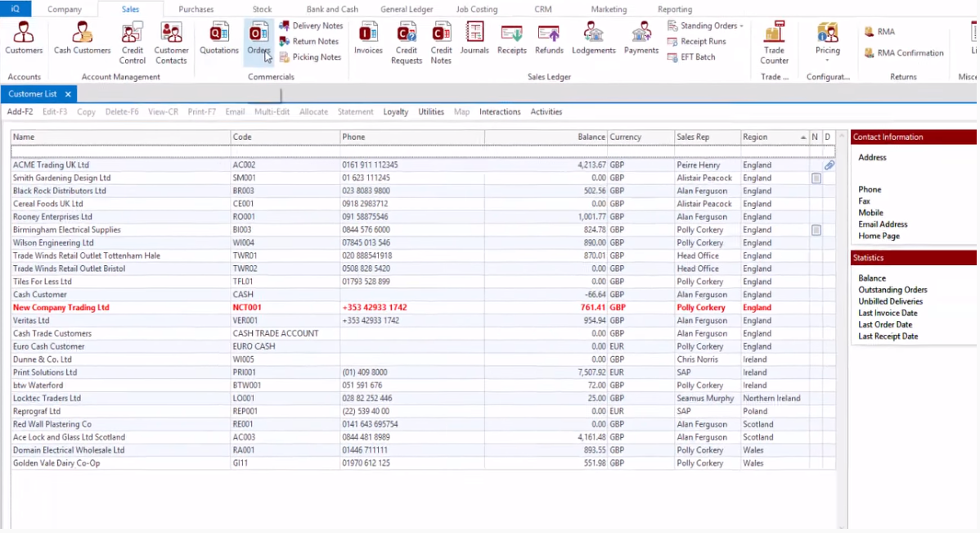Image resolution: width=980 pixels, height=533 pixels.
Task: Open RMA Confirmation
Action: [904, 53]
